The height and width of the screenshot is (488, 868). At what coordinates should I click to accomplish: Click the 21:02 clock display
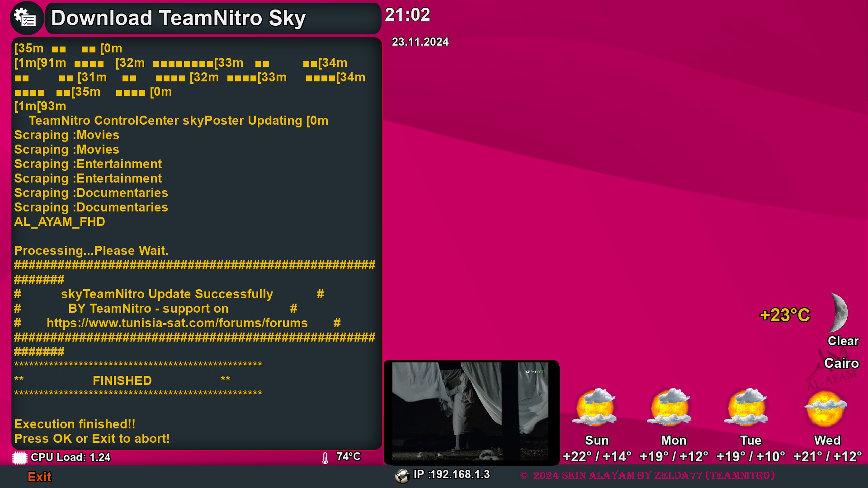(407, 15)
